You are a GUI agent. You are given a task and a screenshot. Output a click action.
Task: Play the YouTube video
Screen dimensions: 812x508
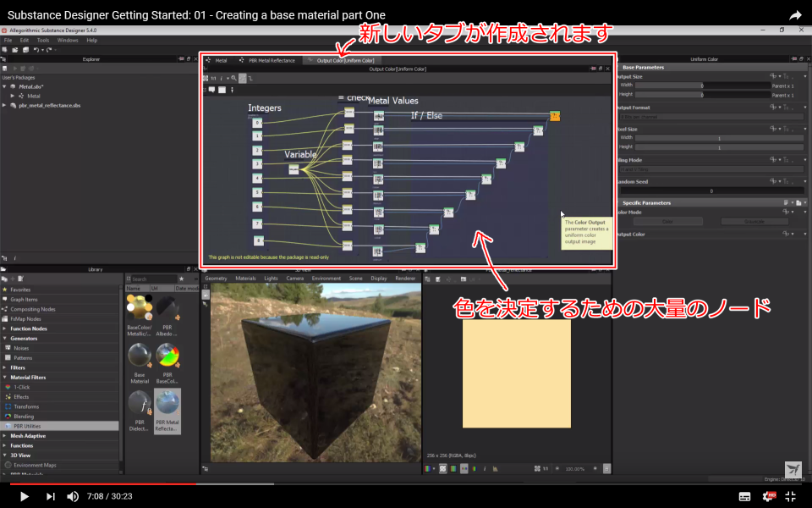point(24,496)
